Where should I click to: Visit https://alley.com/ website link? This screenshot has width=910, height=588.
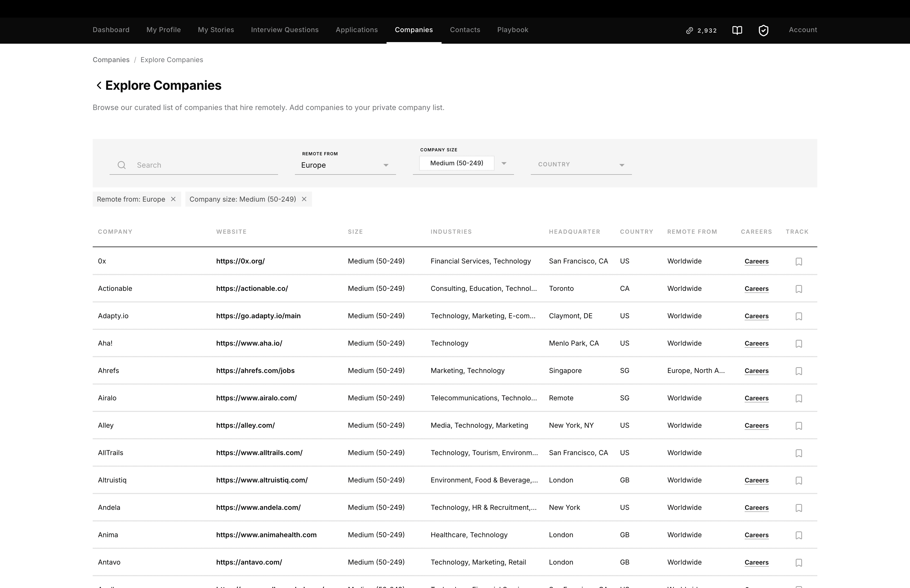(x=246, y=425)
